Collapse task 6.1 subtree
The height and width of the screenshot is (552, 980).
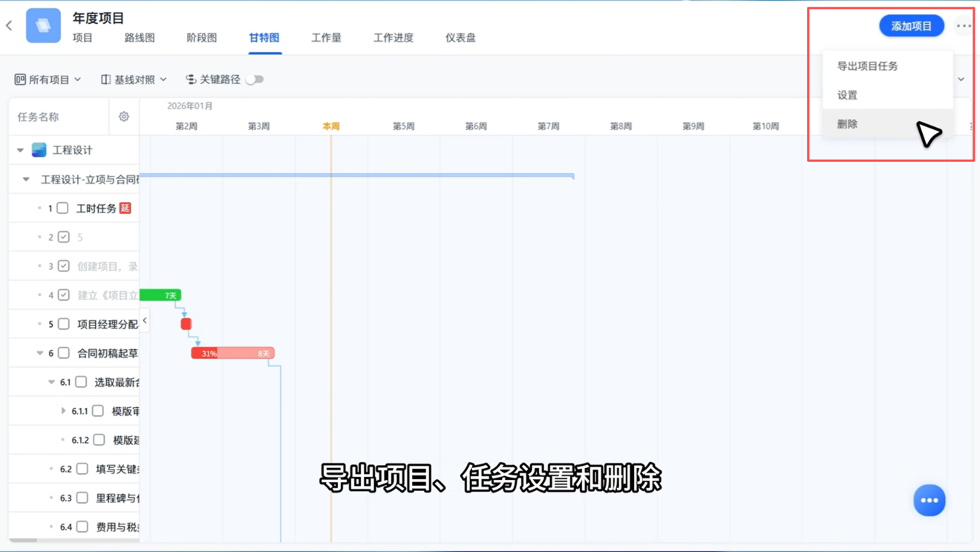pos(51,382)
